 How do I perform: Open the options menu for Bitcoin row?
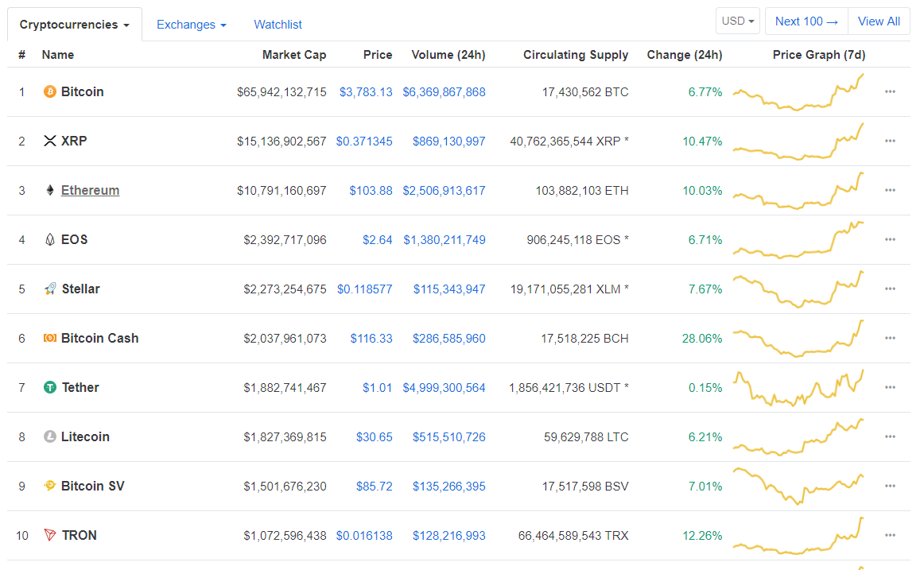(890, 91)
